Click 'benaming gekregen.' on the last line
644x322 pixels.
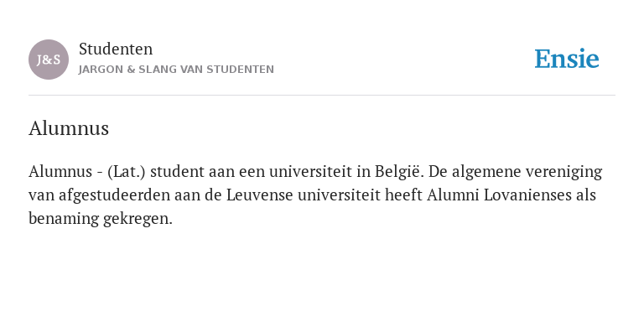click(101, 219)
